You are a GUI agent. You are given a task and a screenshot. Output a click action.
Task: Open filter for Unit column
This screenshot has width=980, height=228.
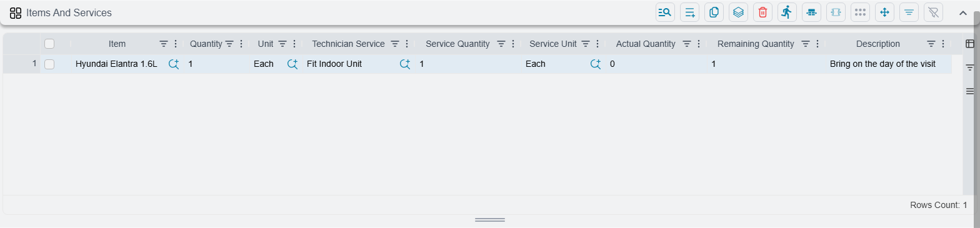point(282,44)
